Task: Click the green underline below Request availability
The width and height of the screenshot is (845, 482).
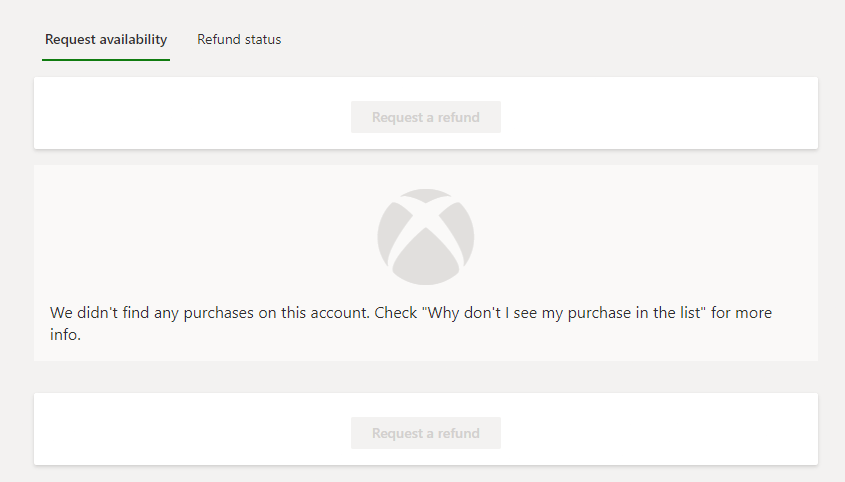Action: tap(106, 59)
